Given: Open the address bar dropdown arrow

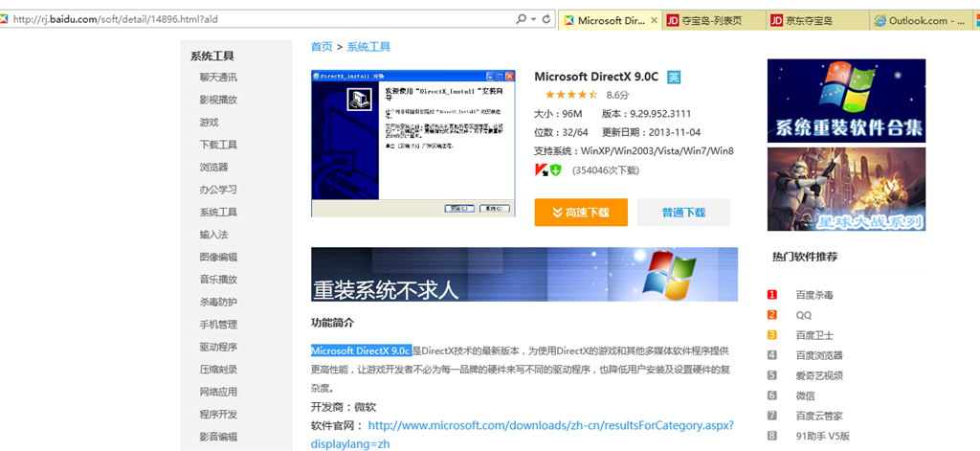Looking at the screenshot, I should tap(533, 19).
